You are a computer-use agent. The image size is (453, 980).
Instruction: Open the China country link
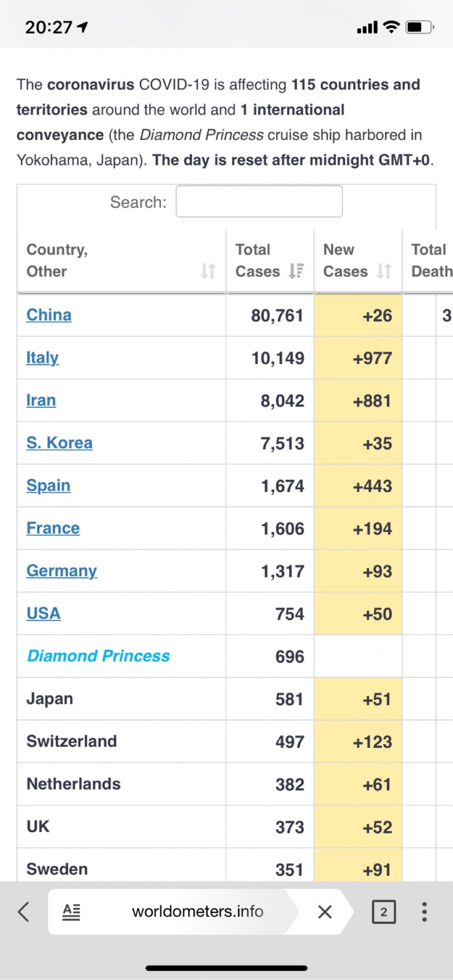click(49, 315)
